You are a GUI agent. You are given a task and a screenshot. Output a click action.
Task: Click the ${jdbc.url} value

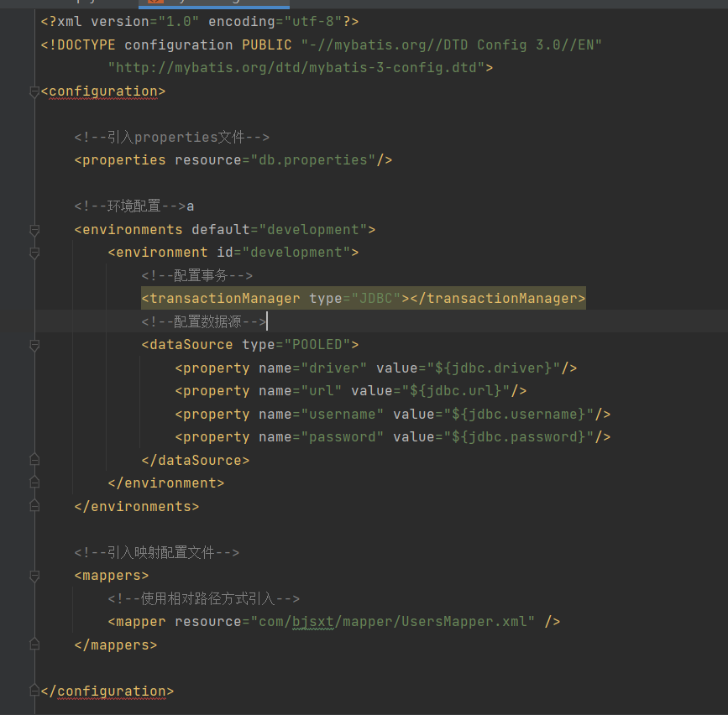pyautogui.click(x=456, y=391)
